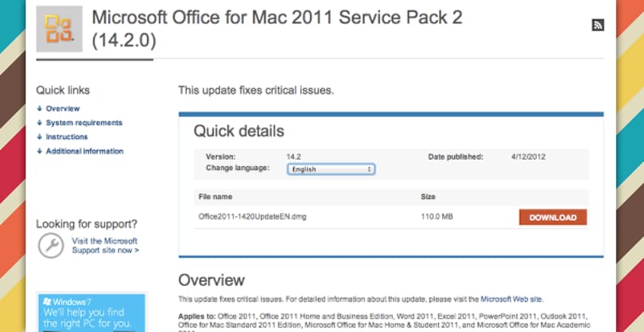Viewport: 644px width, 332px height.
Task: Click the Microsoft Office logo icon
Action: [x=59, y=29]
